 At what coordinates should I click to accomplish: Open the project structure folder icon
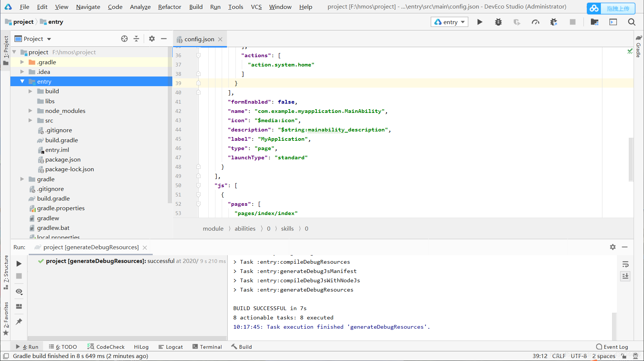[x=594, y=22]
